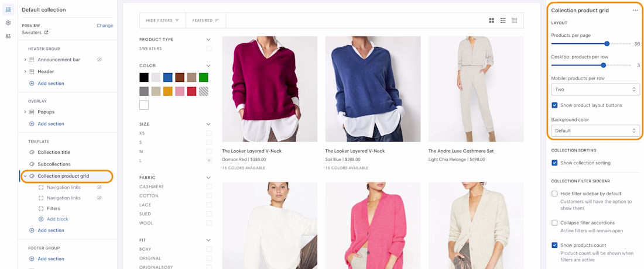644x269 pixels.
Task: Adjust Desktop products per row slider
Action: 603,65
